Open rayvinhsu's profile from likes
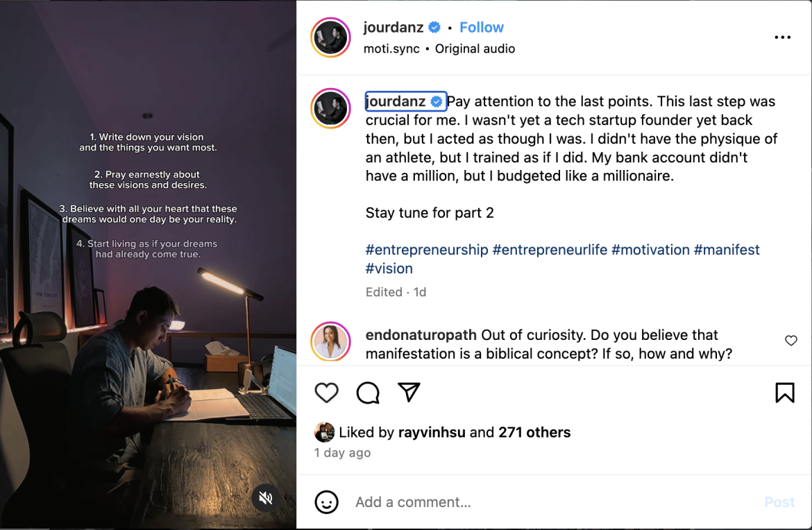 point(431,432)
